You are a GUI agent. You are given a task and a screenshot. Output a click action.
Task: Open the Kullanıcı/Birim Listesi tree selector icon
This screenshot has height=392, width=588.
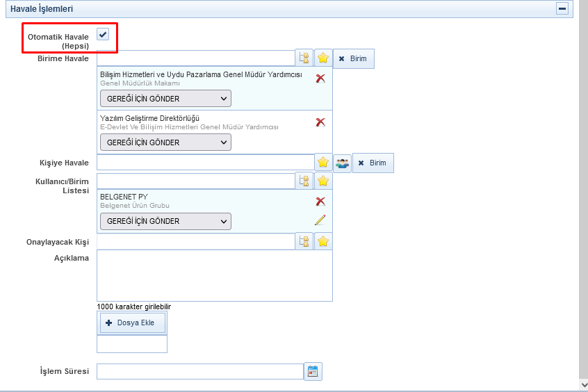click(304, 181)
